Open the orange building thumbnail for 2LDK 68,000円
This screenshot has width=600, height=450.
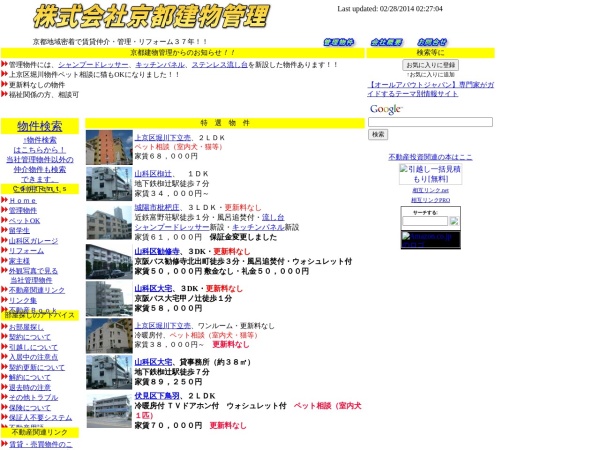[109, 147]
